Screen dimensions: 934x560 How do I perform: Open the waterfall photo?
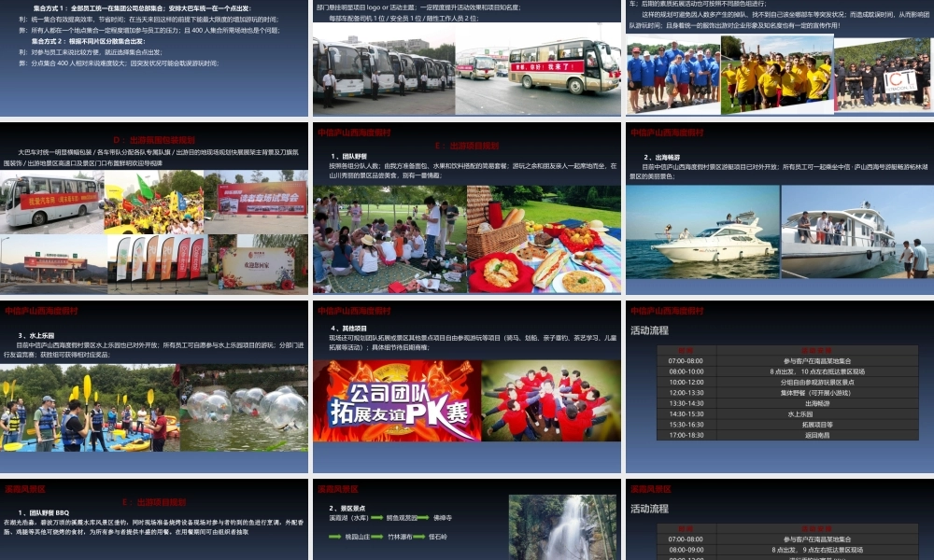pos(563,527)
